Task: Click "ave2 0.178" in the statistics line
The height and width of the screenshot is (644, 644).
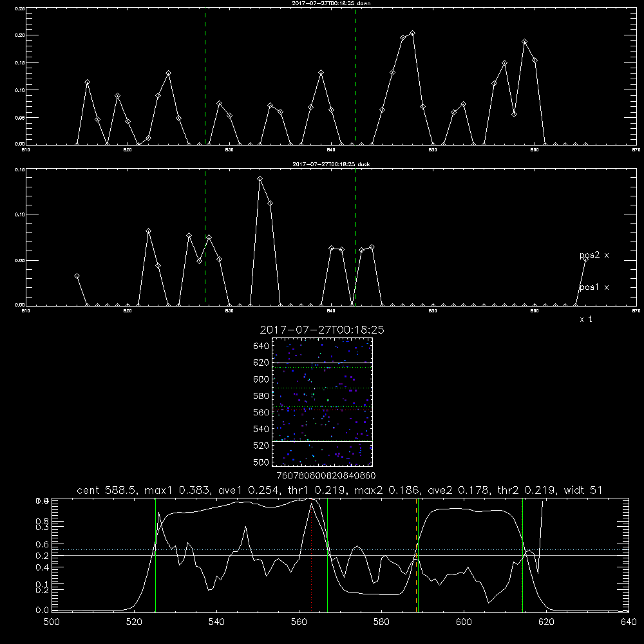Action: pos(460,490)
